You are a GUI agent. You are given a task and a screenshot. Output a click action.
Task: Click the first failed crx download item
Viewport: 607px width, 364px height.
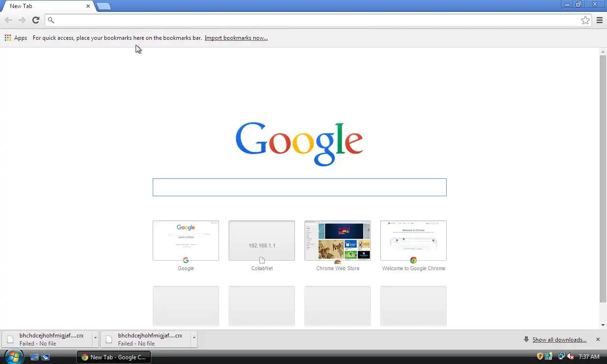pos(47,339)
